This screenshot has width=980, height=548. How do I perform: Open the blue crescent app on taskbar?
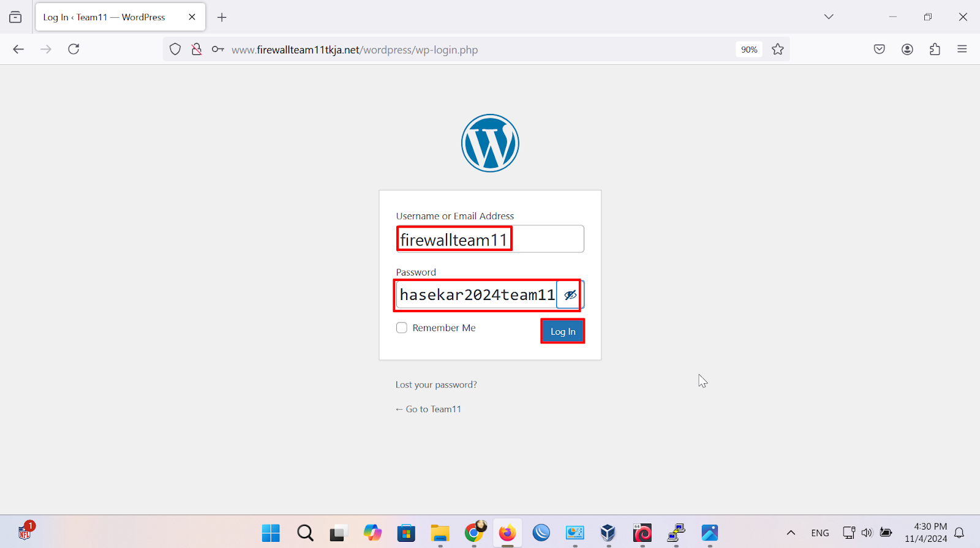pos(541,533)
